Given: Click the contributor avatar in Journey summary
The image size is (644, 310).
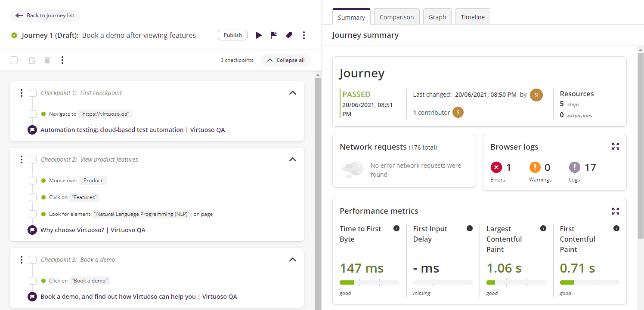Looking at the screenshot, I should click(458, 112).
